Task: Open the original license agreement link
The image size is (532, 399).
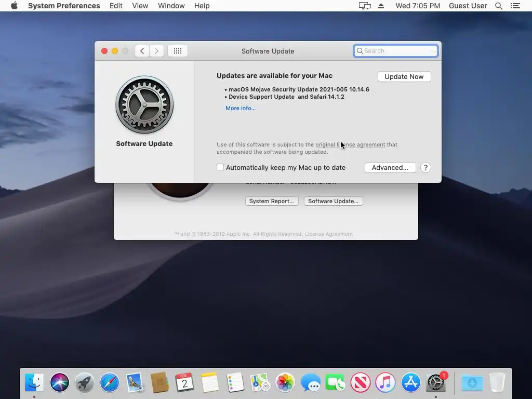Action: (350, 144)
